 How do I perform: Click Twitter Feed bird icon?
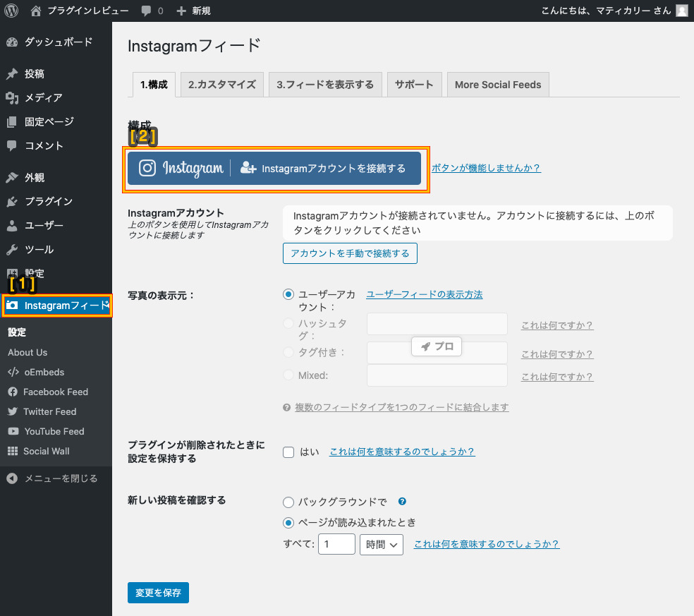[x=13, y=411]
